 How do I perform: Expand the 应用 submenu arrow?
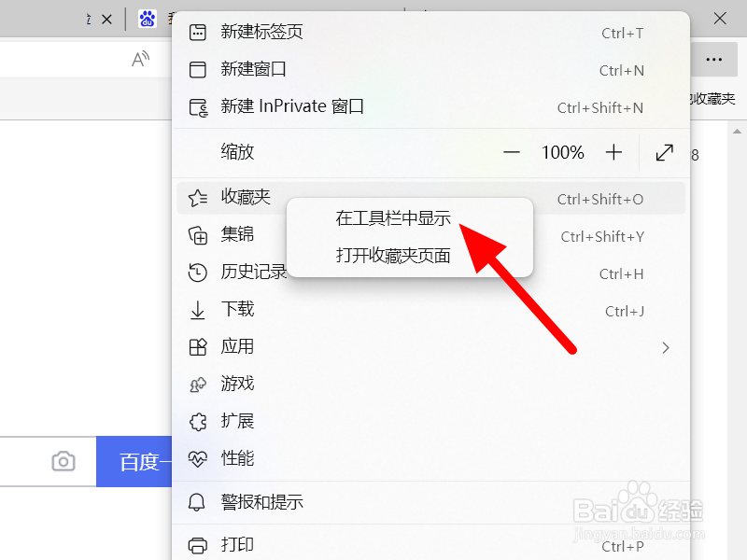(x=666, y=348)
